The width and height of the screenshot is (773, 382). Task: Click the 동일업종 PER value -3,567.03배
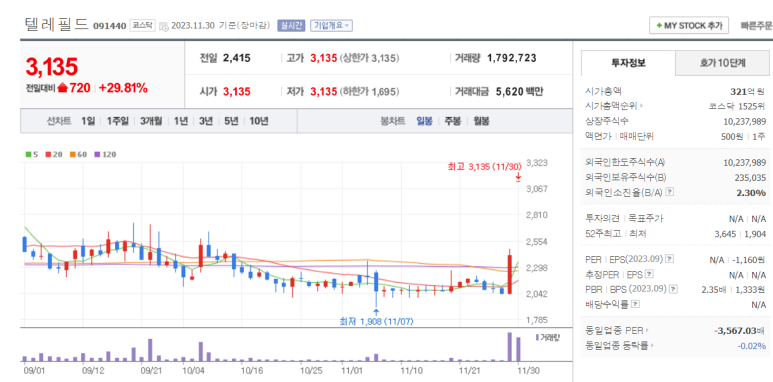click(740, 330)
